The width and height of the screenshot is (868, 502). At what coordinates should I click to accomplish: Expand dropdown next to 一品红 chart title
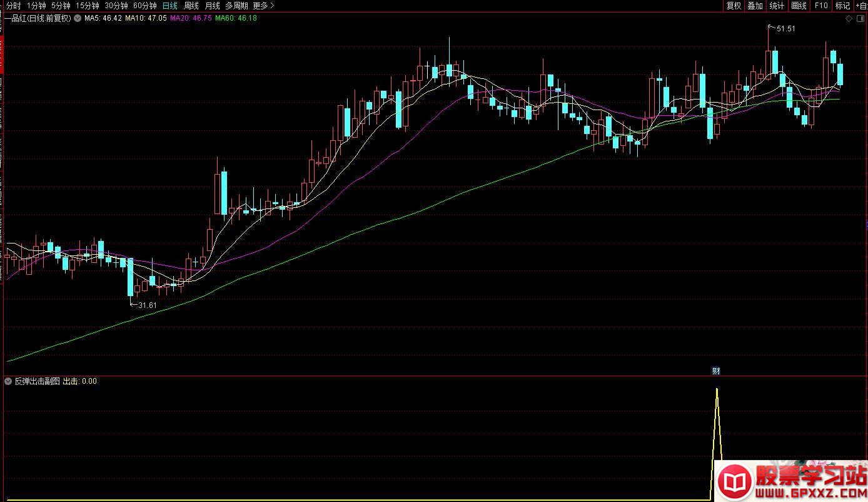pyautogui.click(x=78, y=18)
